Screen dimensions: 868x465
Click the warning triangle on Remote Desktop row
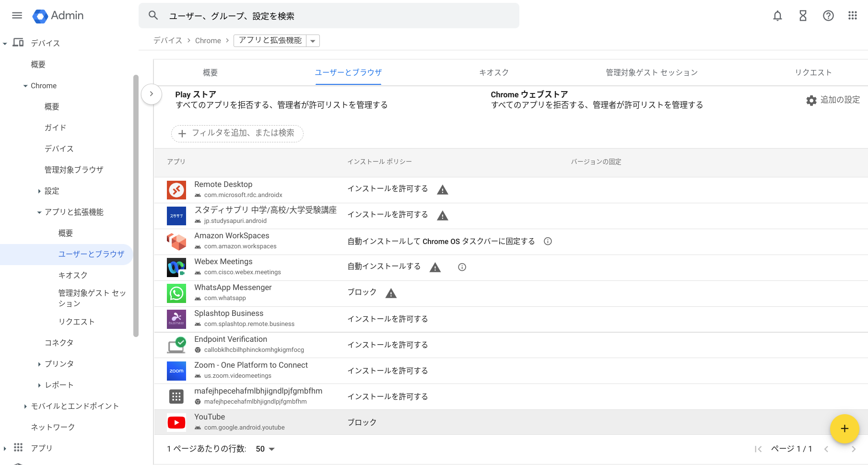(x=443, y=190)
